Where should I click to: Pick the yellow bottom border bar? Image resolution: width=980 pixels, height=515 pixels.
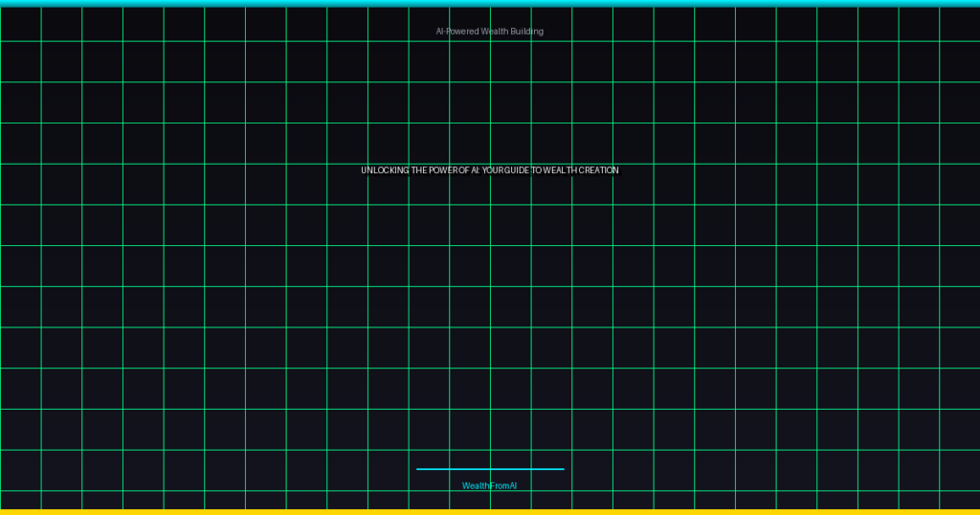tap(490, 511)
